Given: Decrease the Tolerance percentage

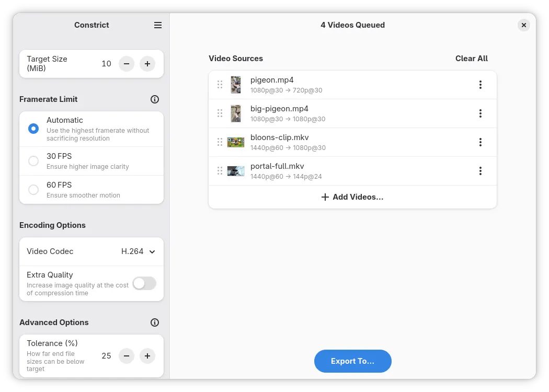Looking at the screenshot, I should coord(127,356).
